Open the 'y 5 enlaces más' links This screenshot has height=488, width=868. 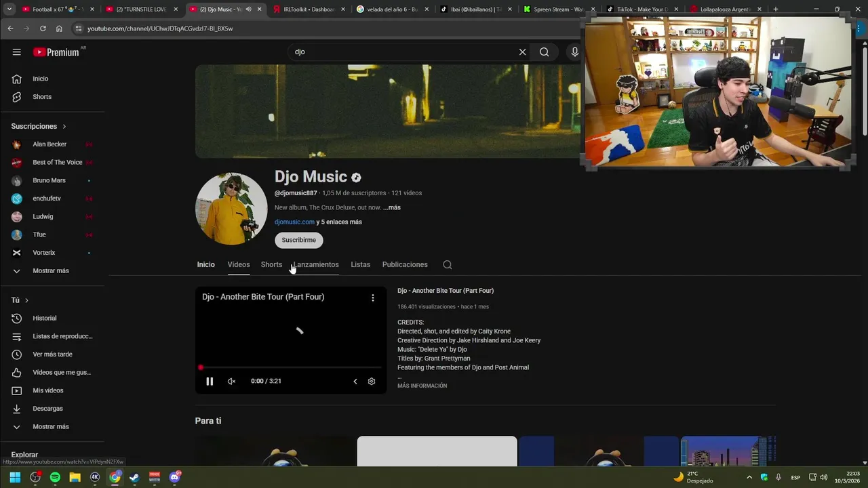(x=339, y=222)
